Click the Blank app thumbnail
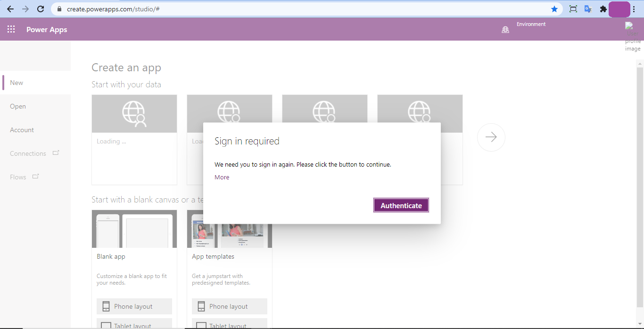The height and width of the screenshot is (329, 644). (134, 229)
